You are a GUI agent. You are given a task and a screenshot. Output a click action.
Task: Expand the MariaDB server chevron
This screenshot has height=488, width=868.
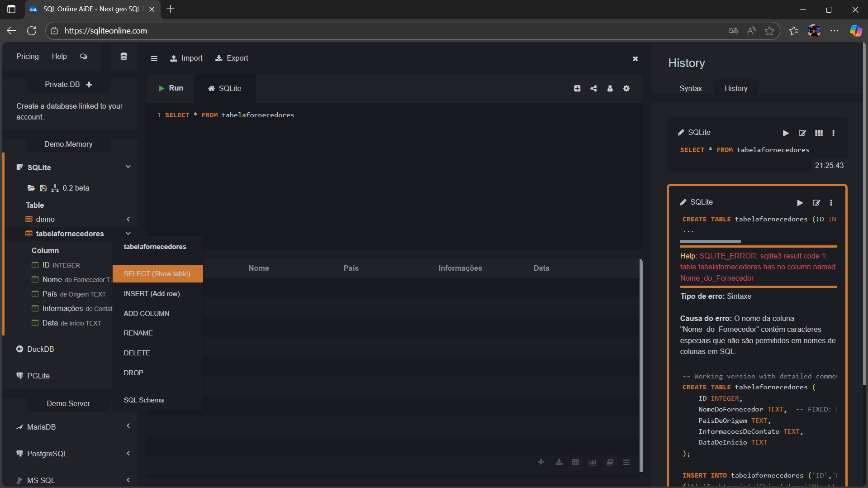128,426
